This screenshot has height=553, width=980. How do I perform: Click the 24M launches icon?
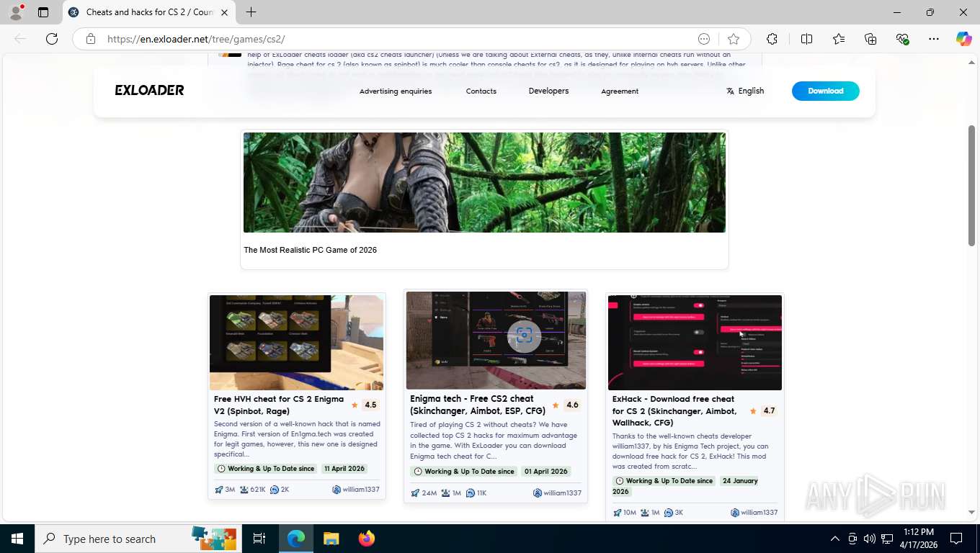coord(415,493)
